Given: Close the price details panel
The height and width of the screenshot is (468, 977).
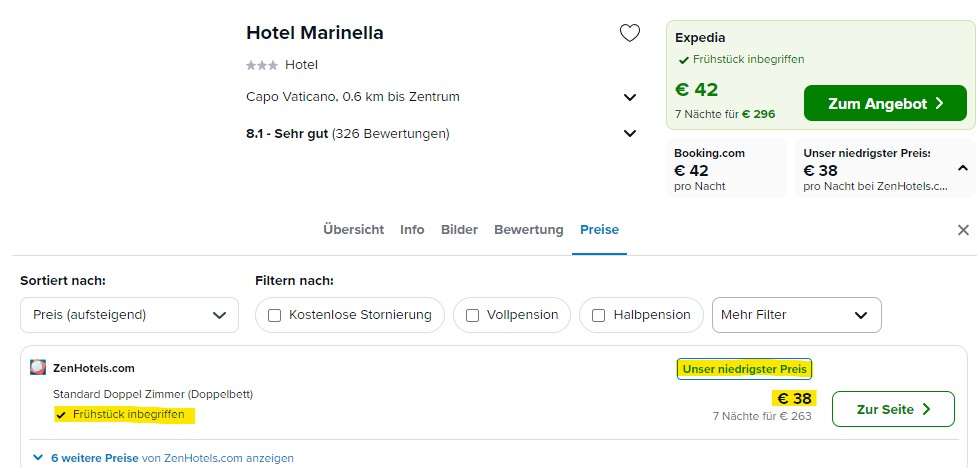Looking at the screenshot, I should pos(963,230).
